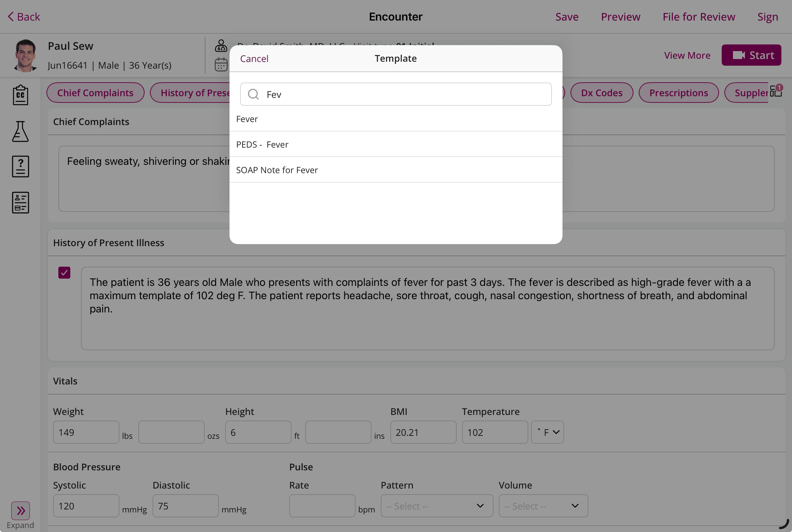Open the temperature unit F dropdown
Viewport: 792px width, 532px height.
click(547, 432)
